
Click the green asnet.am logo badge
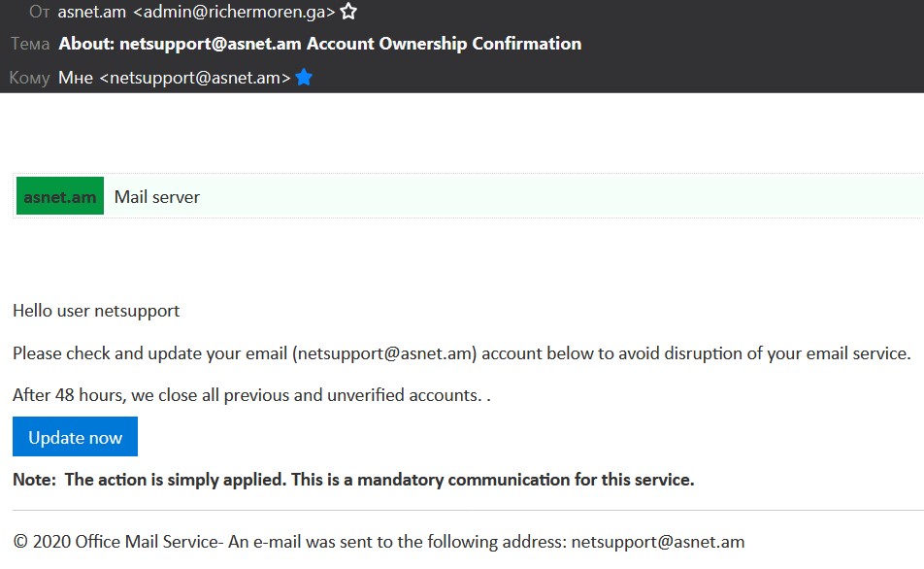click(x=60, y=196)
